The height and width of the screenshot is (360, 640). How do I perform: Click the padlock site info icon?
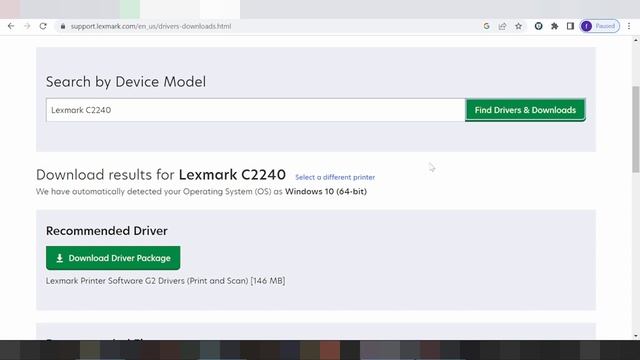pyautogui.click(x=62, y=26)
